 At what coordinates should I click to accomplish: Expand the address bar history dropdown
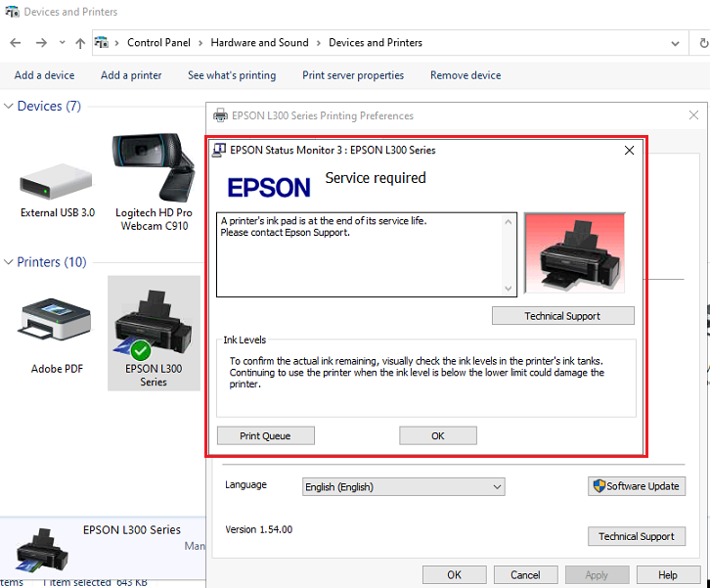pos(675,43)
